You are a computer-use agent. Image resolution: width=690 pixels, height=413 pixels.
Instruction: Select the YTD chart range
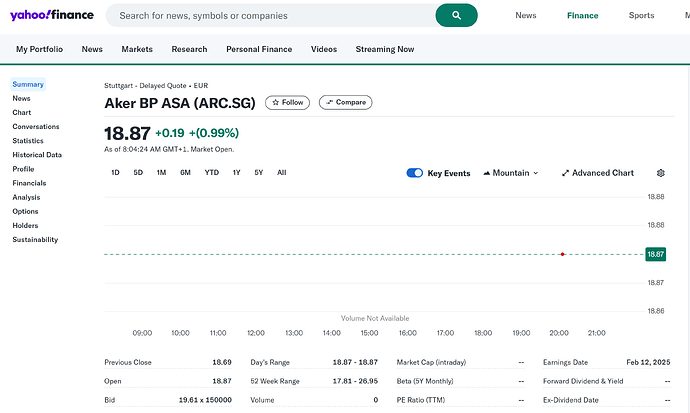click(212, 172)
